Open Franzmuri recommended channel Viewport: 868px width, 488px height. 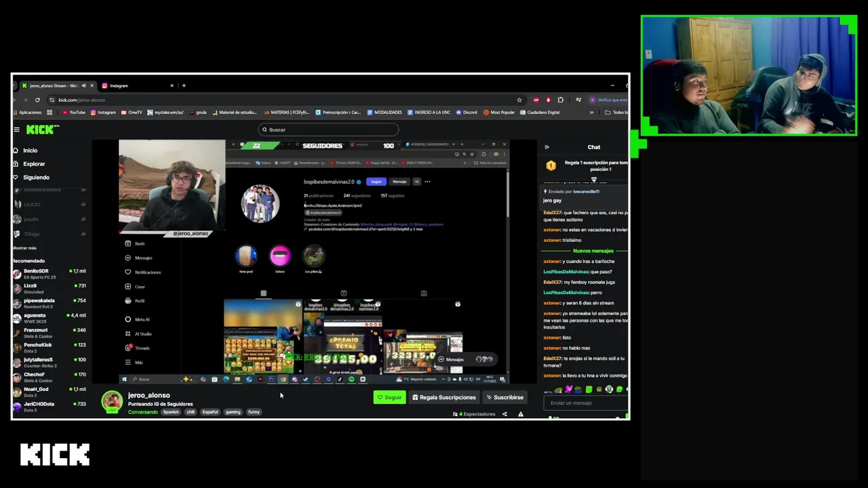click(x=49, y=333)
